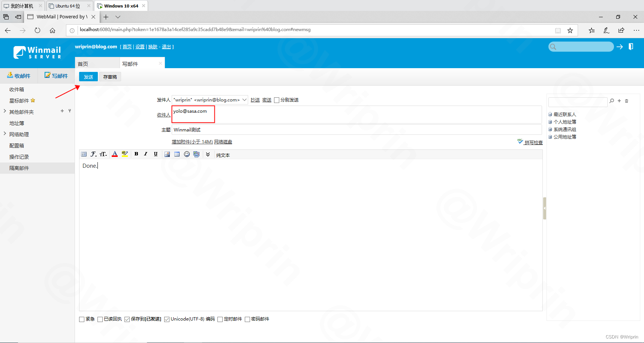Open the 网络磁盘 link

click(x=223, y=142)
